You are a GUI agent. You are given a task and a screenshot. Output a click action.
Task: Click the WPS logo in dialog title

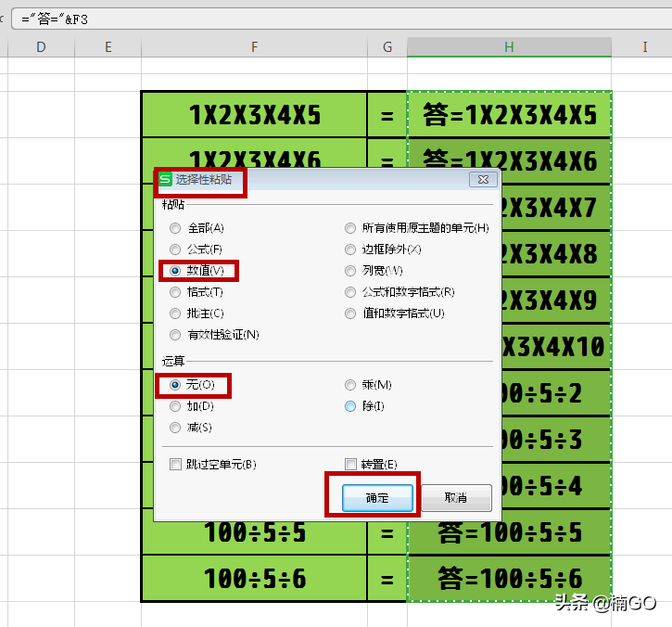pyautogui.click(x=165, y=179)
